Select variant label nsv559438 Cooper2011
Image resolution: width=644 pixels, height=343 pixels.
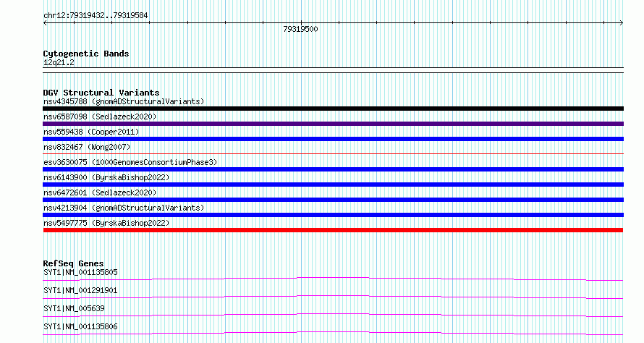[x=91, y=132]
